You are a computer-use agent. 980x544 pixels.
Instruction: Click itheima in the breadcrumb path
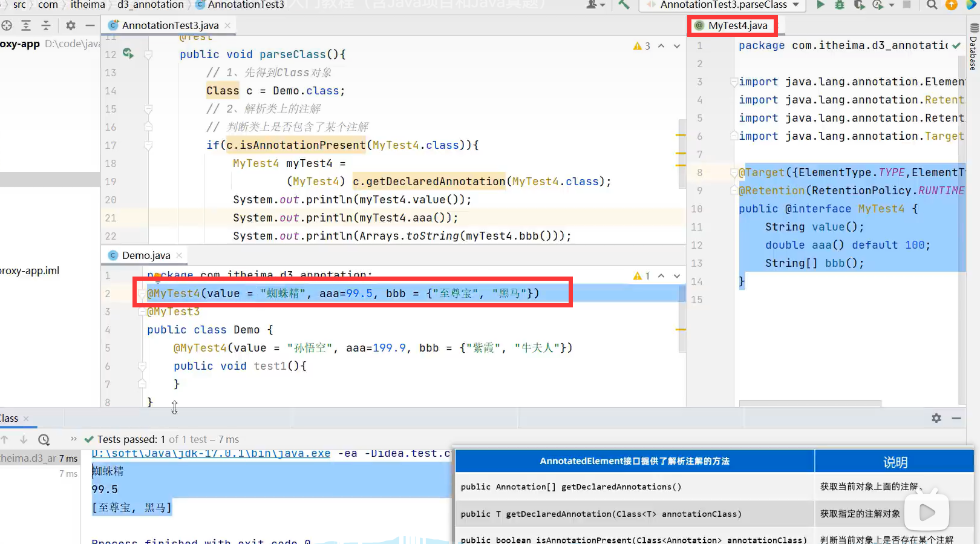(x=88, y=5)
